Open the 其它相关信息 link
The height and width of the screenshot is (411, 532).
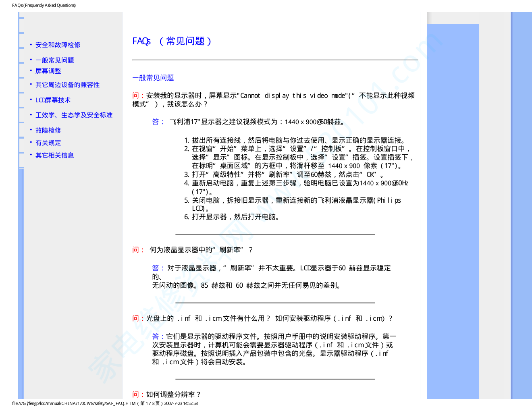[x=54, y=156]
